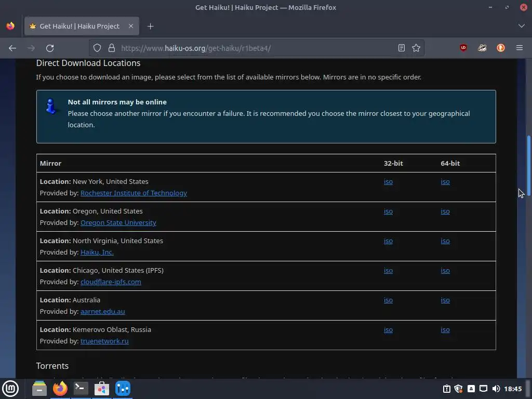Viewport: 532px width, 399px height.
Task: Adjust volume via speaker tray icon
Action: tap(496, 389)
